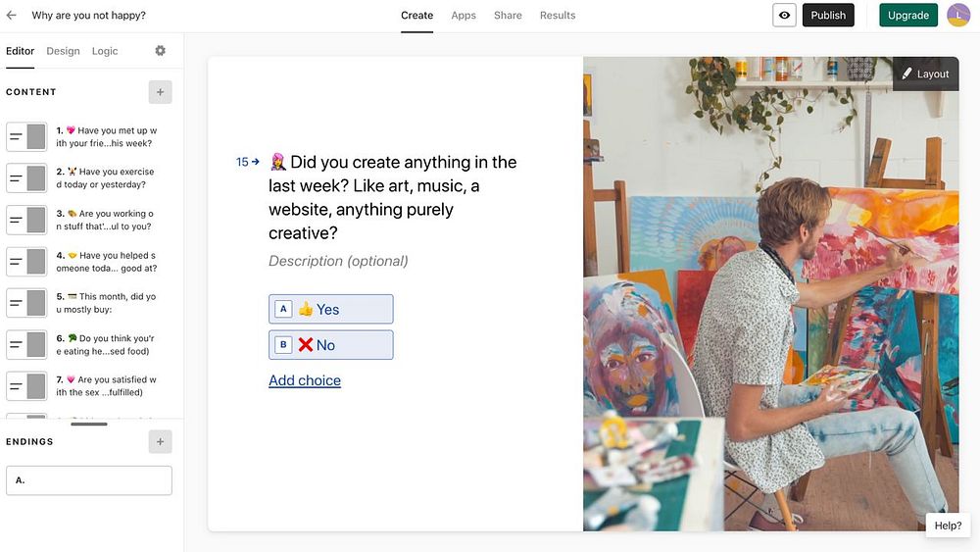Screen dimensions: 980x552
Task: Click question 1 block type icon
Action: tap(26, 136)
